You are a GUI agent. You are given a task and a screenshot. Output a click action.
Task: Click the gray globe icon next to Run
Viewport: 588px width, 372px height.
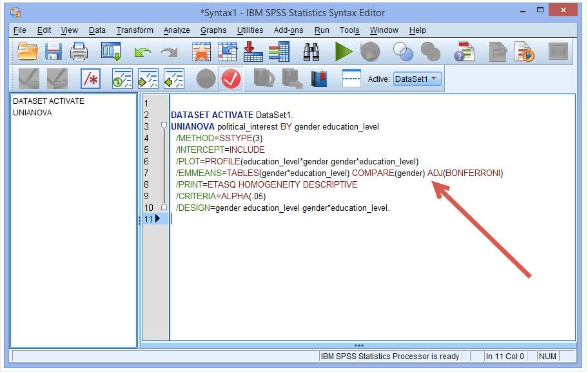tap(370, 52)
